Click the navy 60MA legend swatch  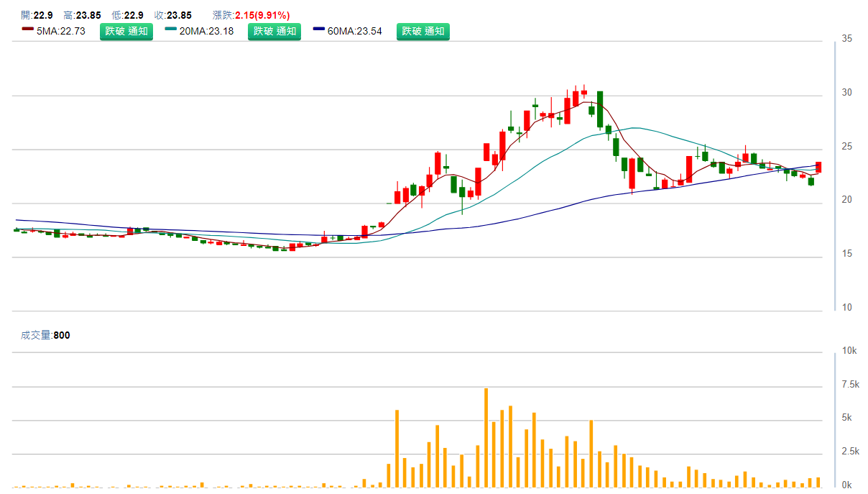pos(319,29)
